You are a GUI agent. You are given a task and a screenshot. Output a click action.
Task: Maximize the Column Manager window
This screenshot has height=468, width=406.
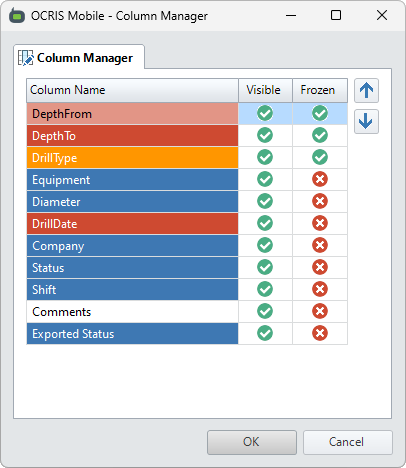tap(336, 15)
